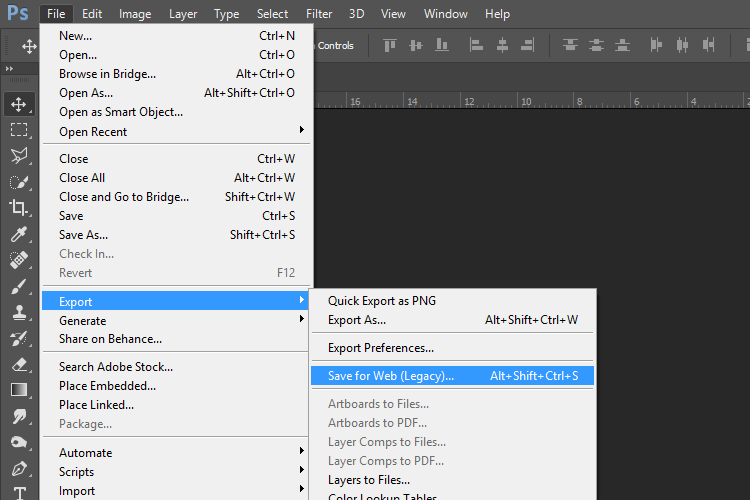Choose Export As... in Export submenu

pos(452,320)
